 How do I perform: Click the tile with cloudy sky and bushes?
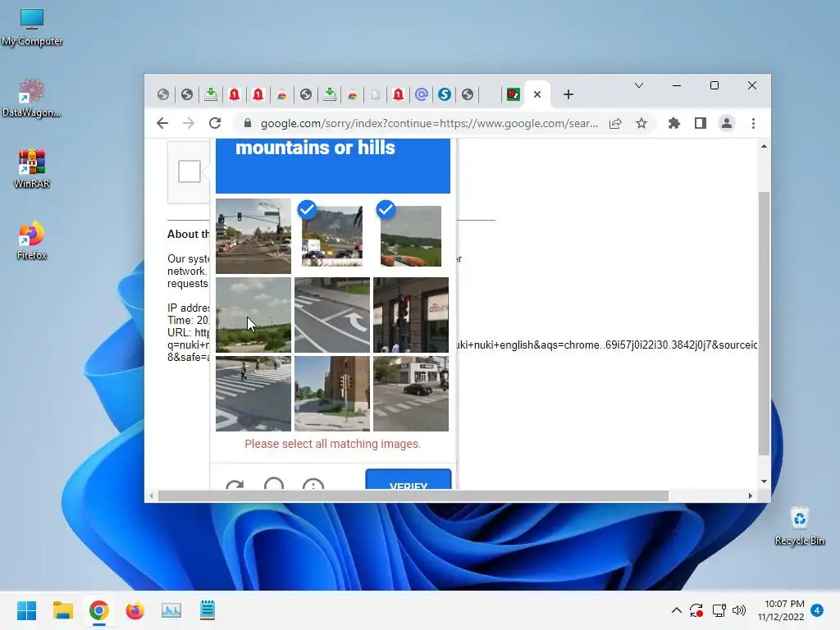(253, 315)
